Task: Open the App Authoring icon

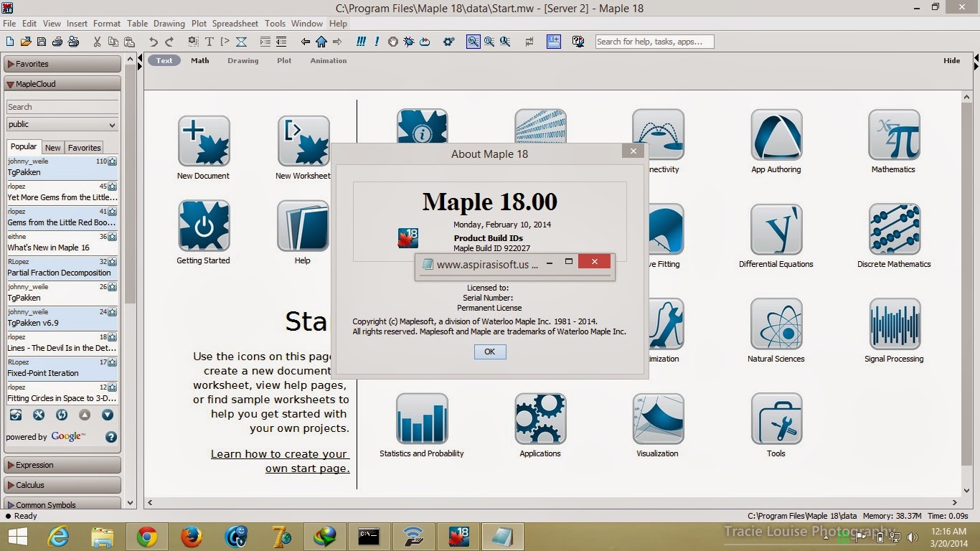Action: (776, 135)
